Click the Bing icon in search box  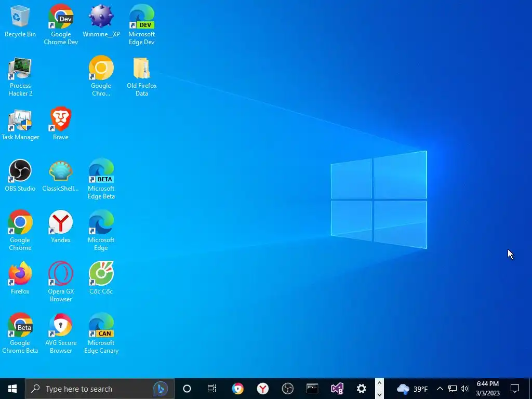tap(161, 389)
